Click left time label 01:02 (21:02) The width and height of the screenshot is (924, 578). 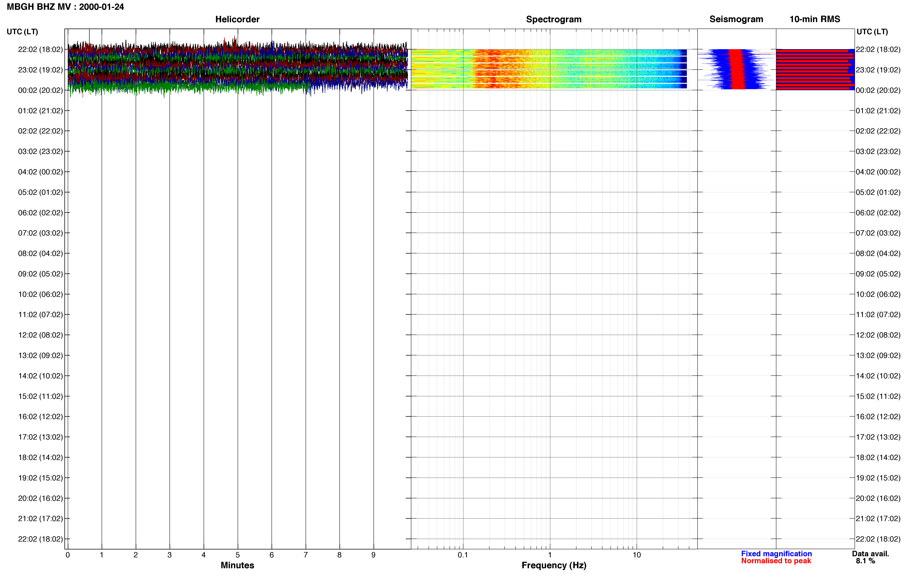coord(41,111)
